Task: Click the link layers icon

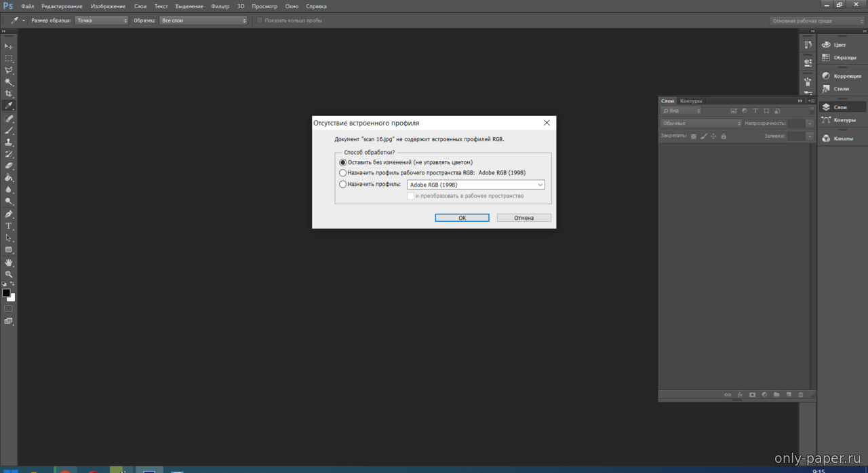Action: (728, 395)
